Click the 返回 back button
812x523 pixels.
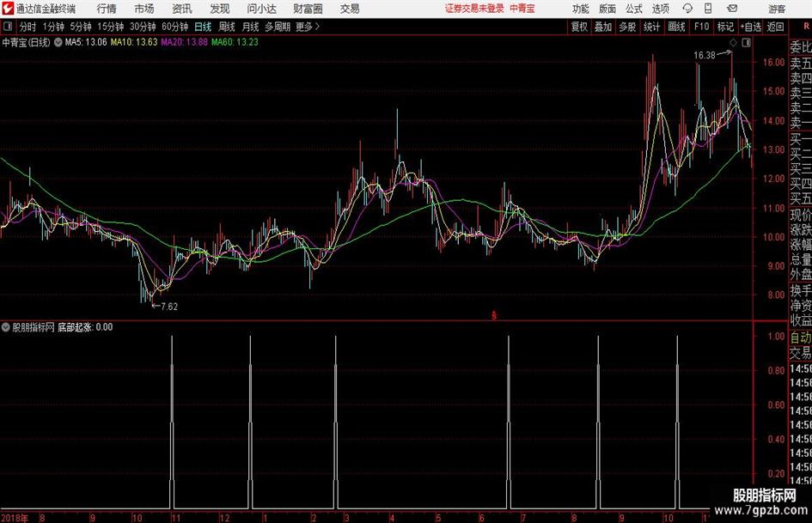click(775, 27)
